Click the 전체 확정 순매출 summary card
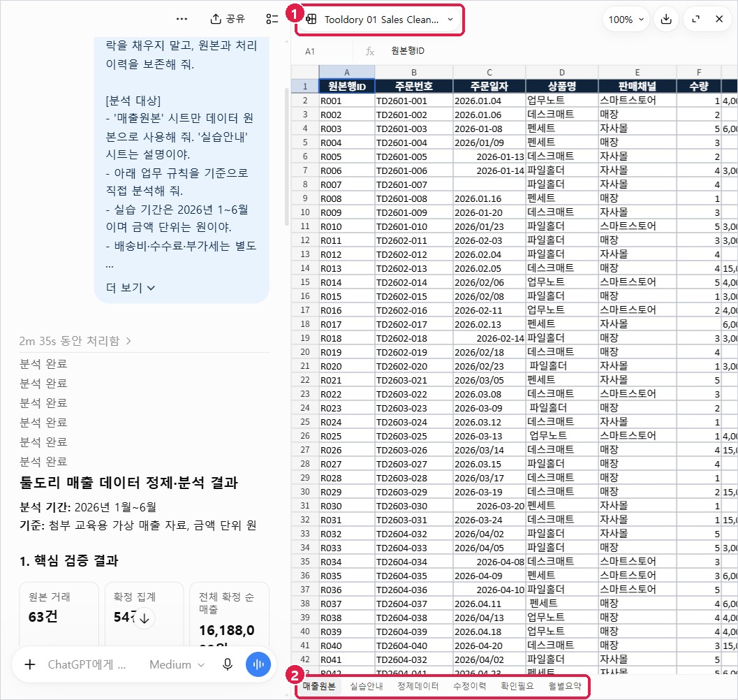The height and width of the screenshot is (700, 738). [229, 614]
